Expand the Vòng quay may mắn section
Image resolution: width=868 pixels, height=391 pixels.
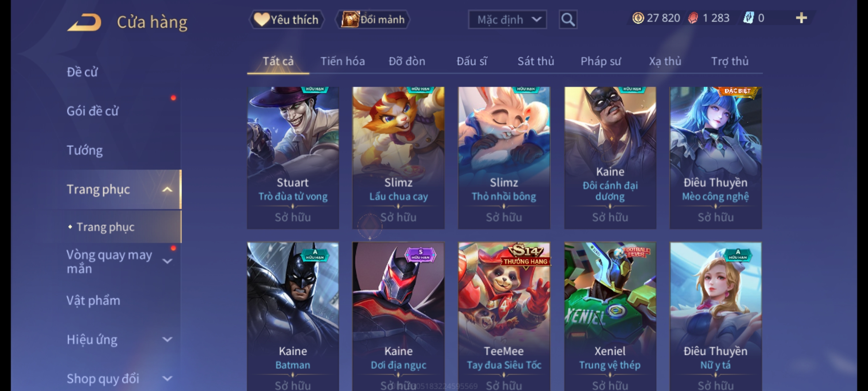[x=167, y=261]
